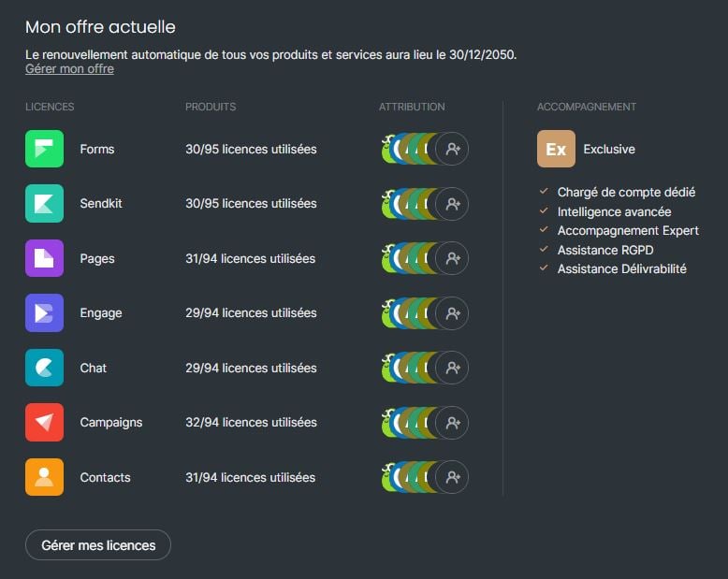This screenshot has width=728, height=579.
Task: Add a user to Campaigns licences
Action: tap(453, 423)
